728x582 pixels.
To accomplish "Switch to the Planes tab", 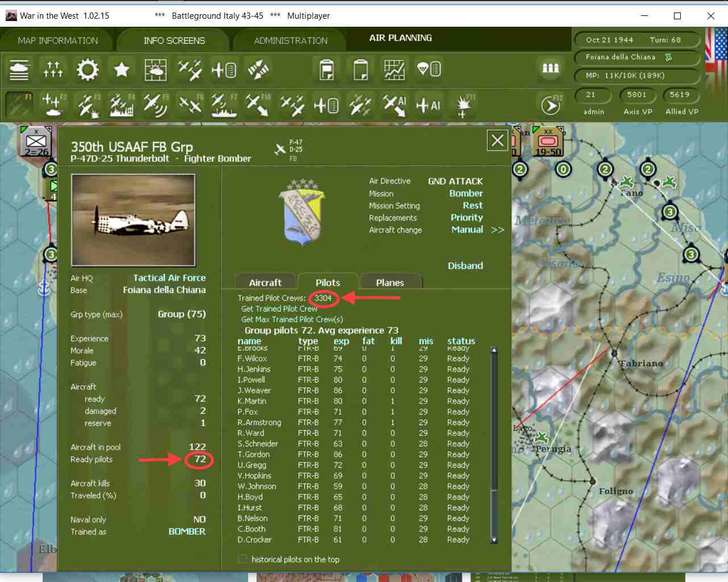I will 390,282.
